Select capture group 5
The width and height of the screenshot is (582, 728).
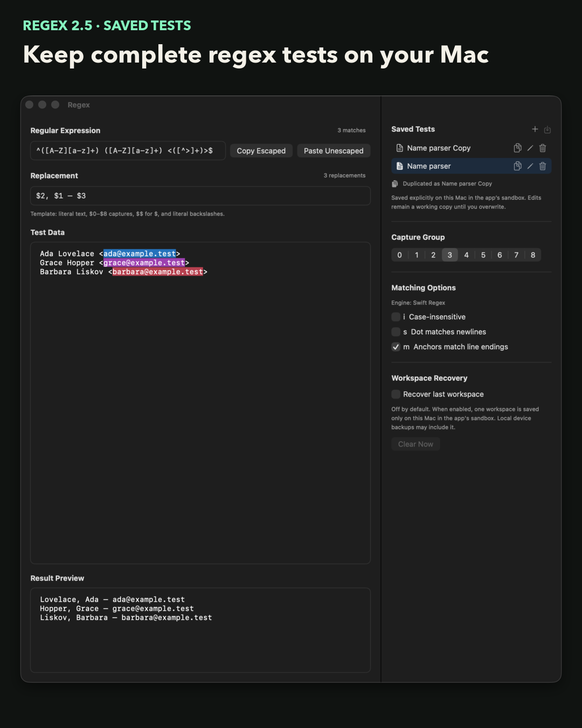click(483, 255)
